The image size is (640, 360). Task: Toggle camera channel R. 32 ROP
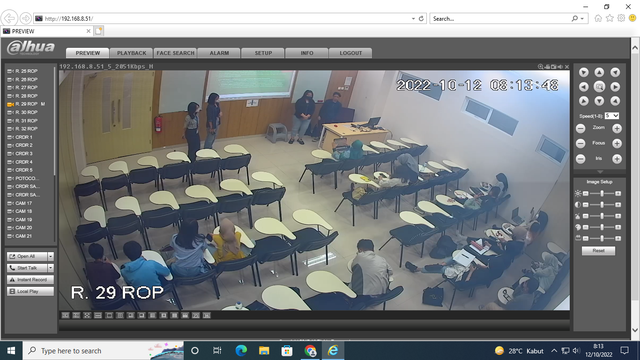[x=22, y=129]
